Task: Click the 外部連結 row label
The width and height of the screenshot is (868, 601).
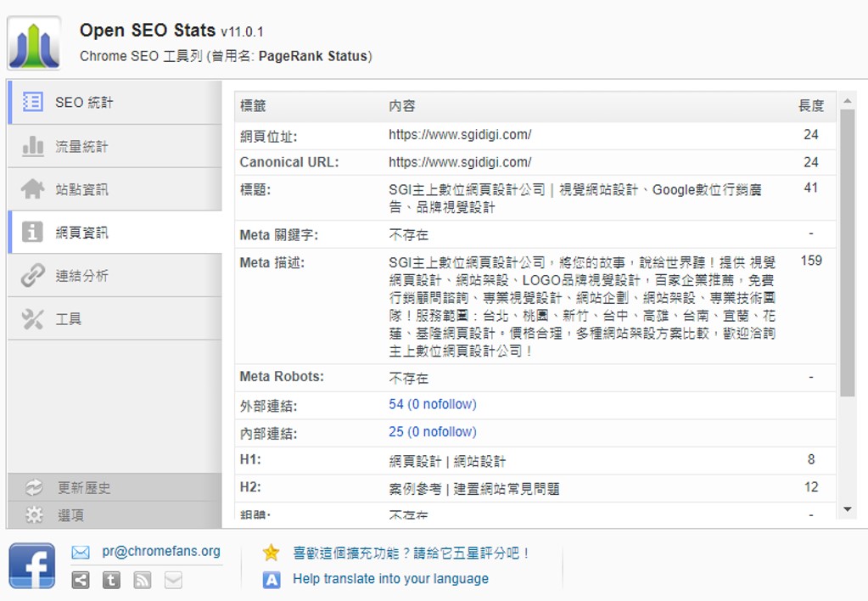Action: (268, 406)
